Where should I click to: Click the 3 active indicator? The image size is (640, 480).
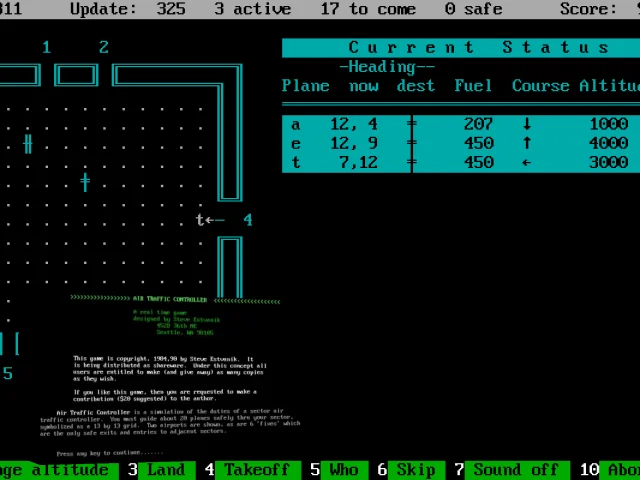pos(253,9)
